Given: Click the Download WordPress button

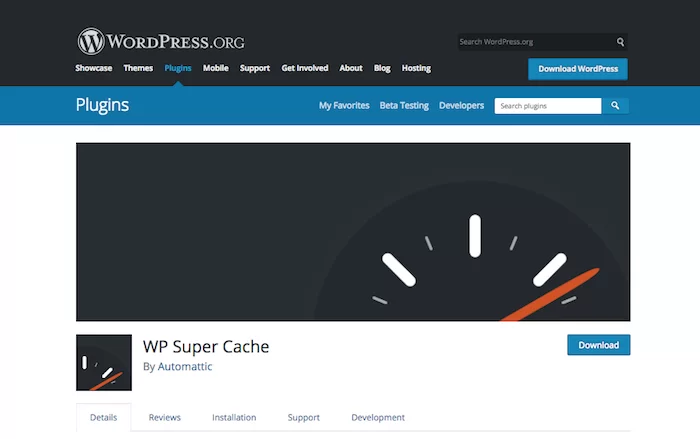Looking at the screenshot, I should pyautogui.click(x=578, y=69).
